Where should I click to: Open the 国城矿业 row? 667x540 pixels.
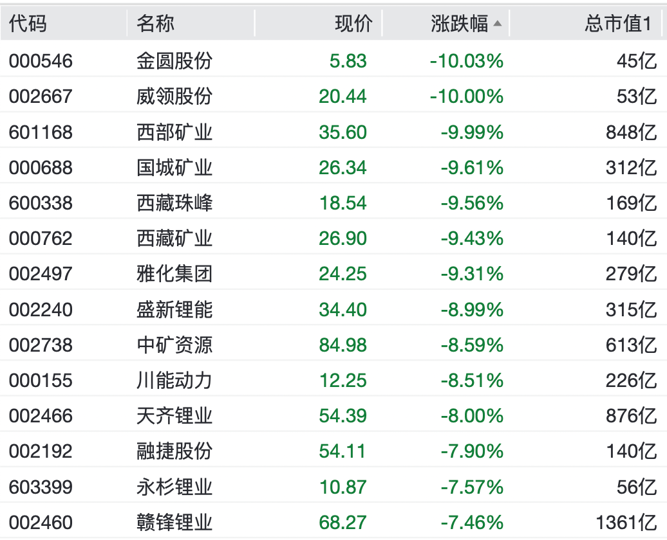pos(175,168)
